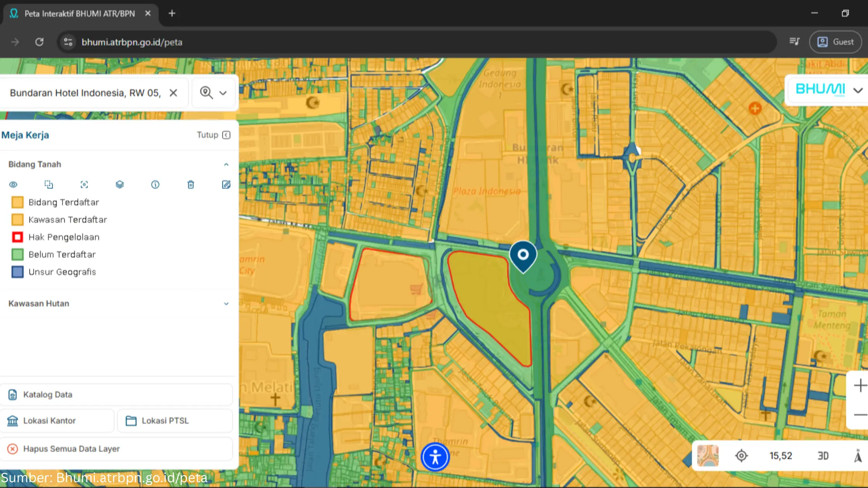The image size is (868, 488).
Task: Toggle 3D map view
Action: click(823, 456)
